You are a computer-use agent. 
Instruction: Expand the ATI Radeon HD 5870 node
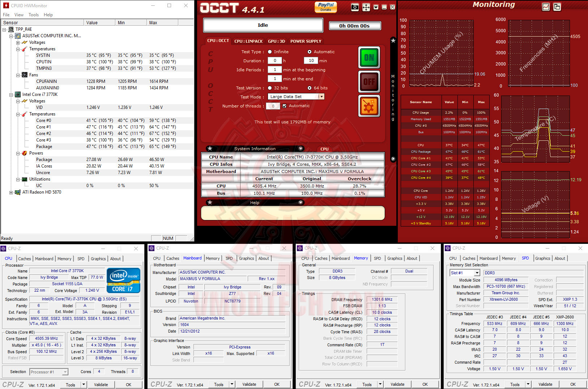coord(11,192)
